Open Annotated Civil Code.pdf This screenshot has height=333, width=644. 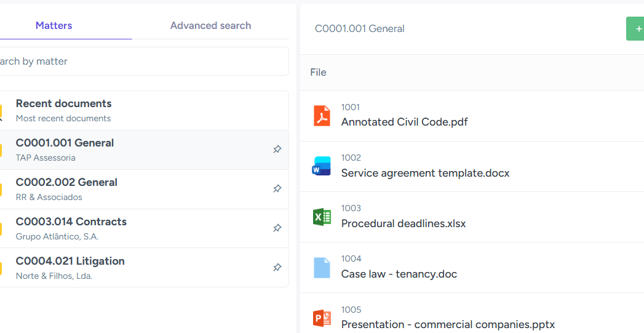pos(404,122)
